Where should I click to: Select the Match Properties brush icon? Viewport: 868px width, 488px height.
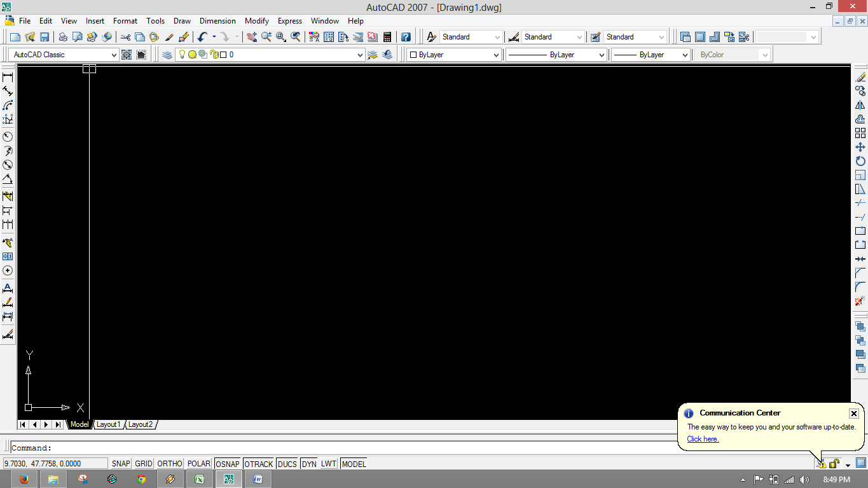[169, 37]
